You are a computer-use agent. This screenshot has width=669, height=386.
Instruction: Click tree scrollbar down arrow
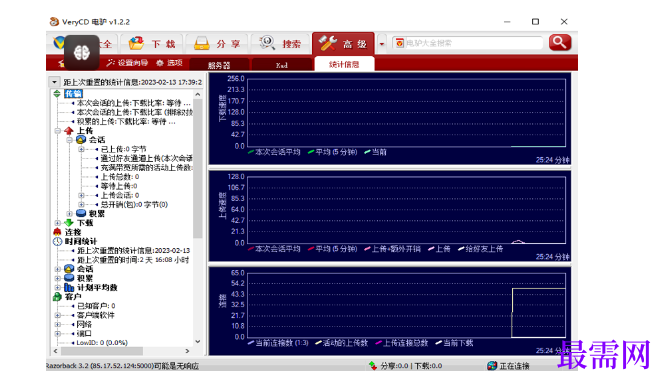point(198,341)
